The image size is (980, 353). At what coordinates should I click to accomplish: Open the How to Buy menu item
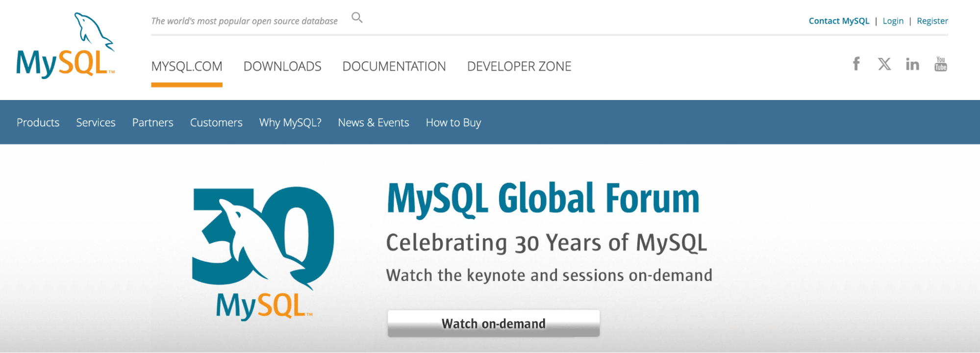[x=453, y=123]
